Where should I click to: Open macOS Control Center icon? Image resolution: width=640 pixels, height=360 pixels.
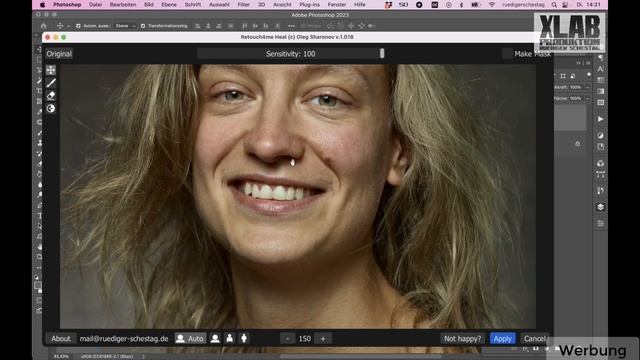point(565,4)
